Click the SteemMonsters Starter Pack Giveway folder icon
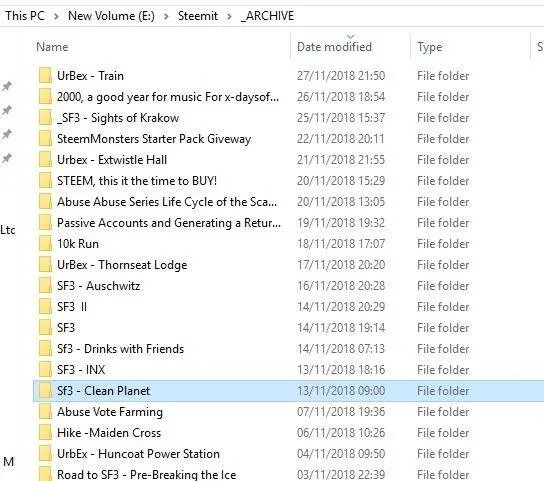The image size is (544, 481). click(x=45, y=138)
